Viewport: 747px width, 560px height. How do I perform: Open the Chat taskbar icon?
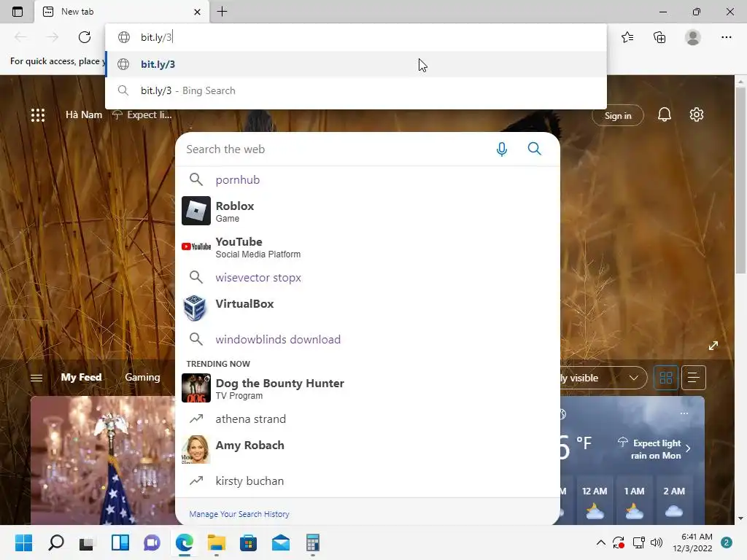coord(152,542)
